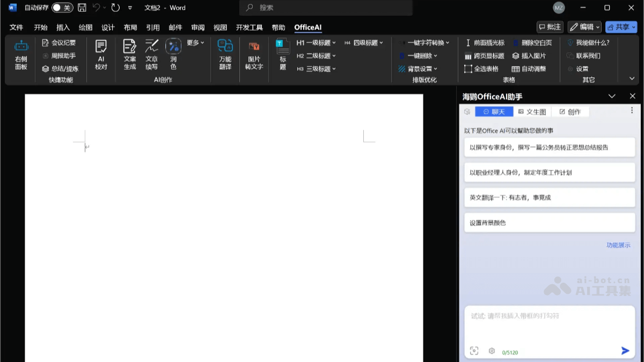Click the 文案生成 content generation icon

pyautogui.click(x=130, y=54)
